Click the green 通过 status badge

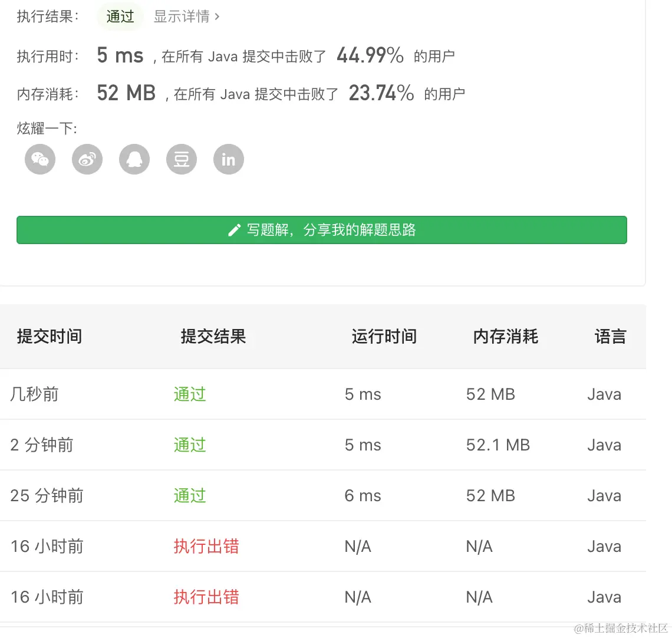point(120,17)
